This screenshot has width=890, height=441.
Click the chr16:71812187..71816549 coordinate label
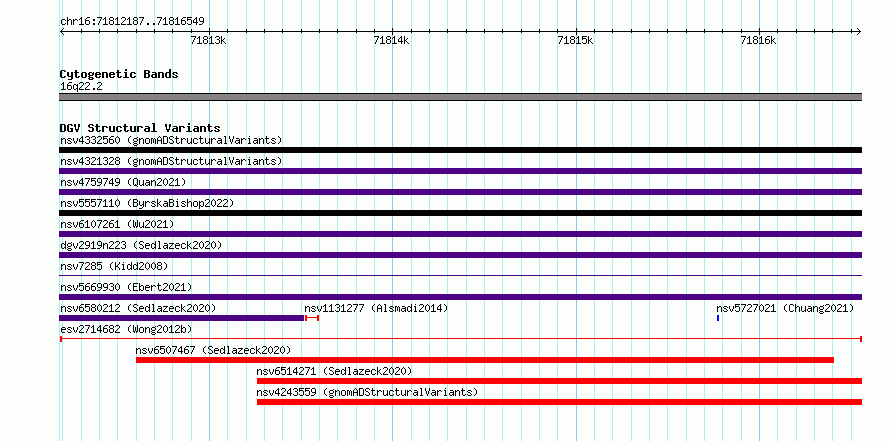[x=132, y=22]
